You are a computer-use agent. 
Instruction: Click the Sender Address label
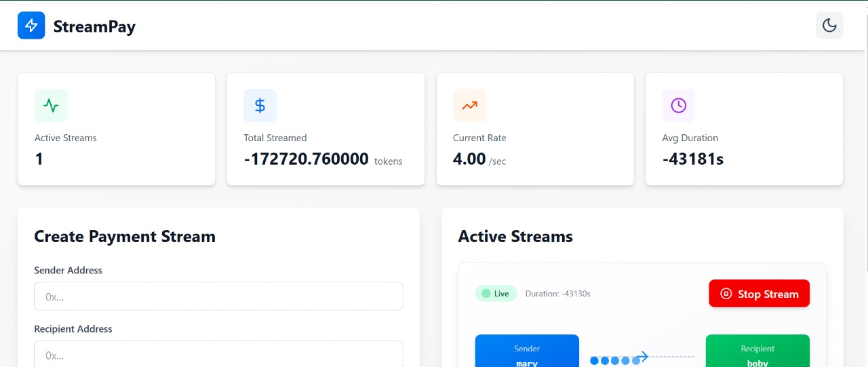(68, 270)
